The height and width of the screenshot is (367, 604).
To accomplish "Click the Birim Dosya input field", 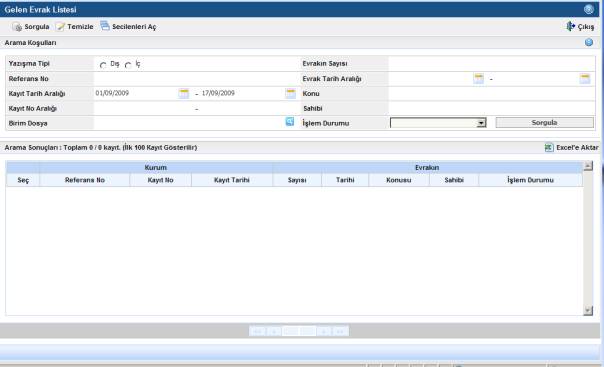I will coord(189,123).
